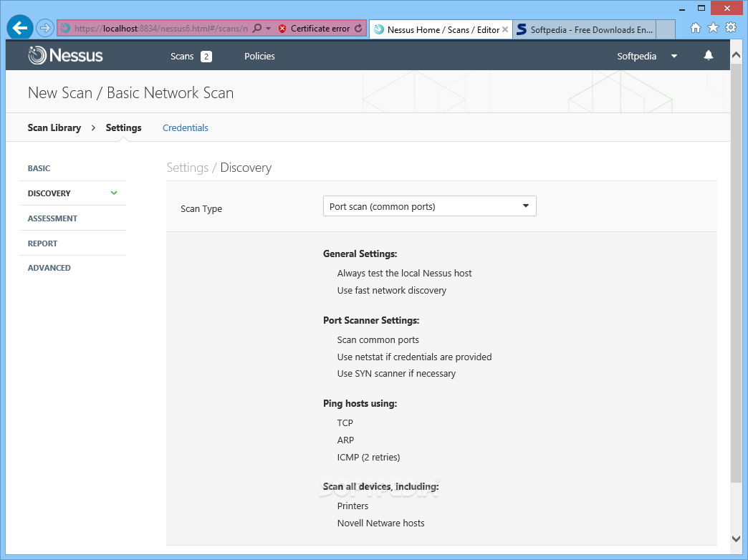Viewport: 748px width, 560px height.
Task: Click the 'Printers' entry
Action: click(x=353, y=506)
